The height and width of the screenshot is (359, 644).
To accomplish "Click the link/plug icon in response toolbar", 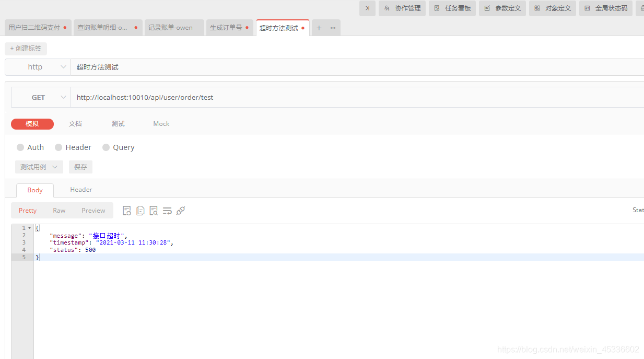I will (x=181, y=210).
